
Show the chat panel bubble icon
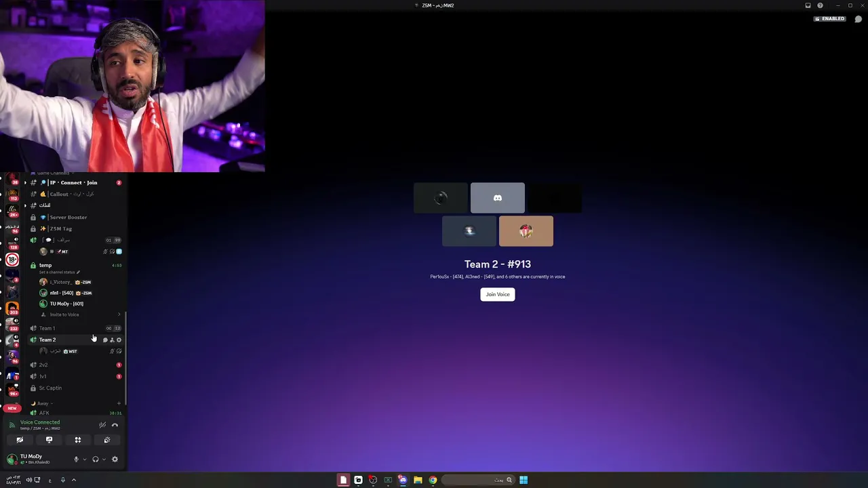(x=858, y=19)
